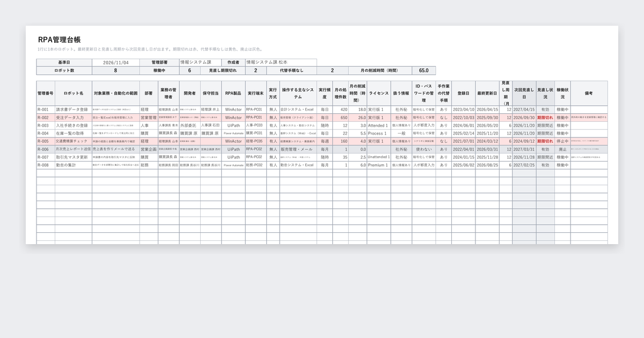This screenshot has width=644, height=338.
Task: Click the 管理番号 cell R-002
Action: point(46,117)
